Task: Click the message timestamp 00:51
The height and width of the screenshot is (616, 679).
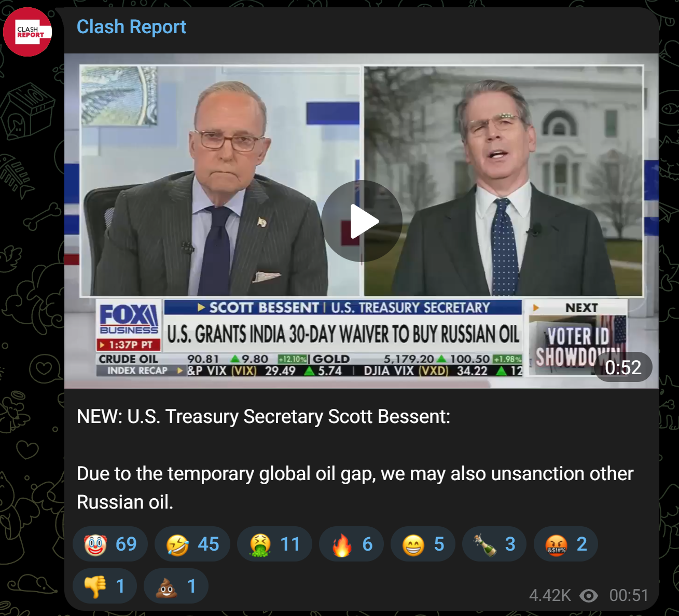Action: pyautogui.click(x=629, y=595)
